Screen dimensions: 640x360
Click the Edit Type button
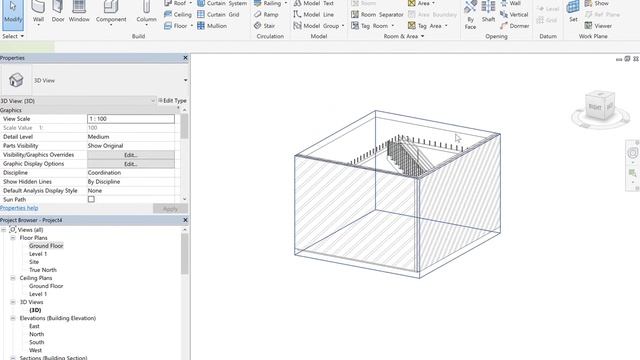tap(173, 100)
